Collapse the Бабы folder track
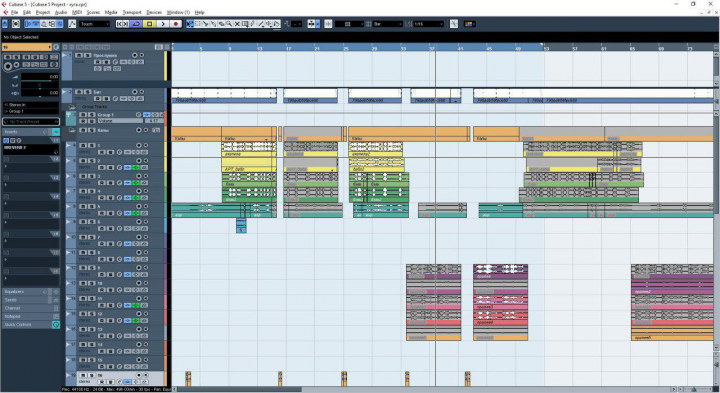Image resolution: width=720 pixels, height=393 pixels. point(72,130)
